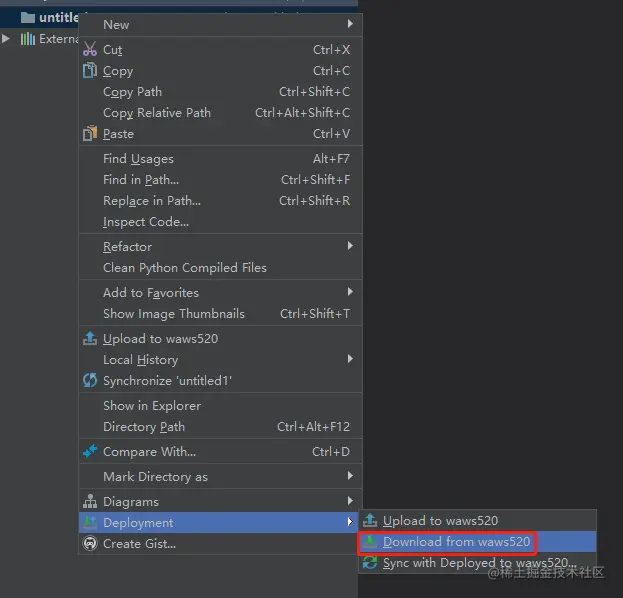Click the Create Gist GitHub icon

pyautogui.click(x=90, y=543)
